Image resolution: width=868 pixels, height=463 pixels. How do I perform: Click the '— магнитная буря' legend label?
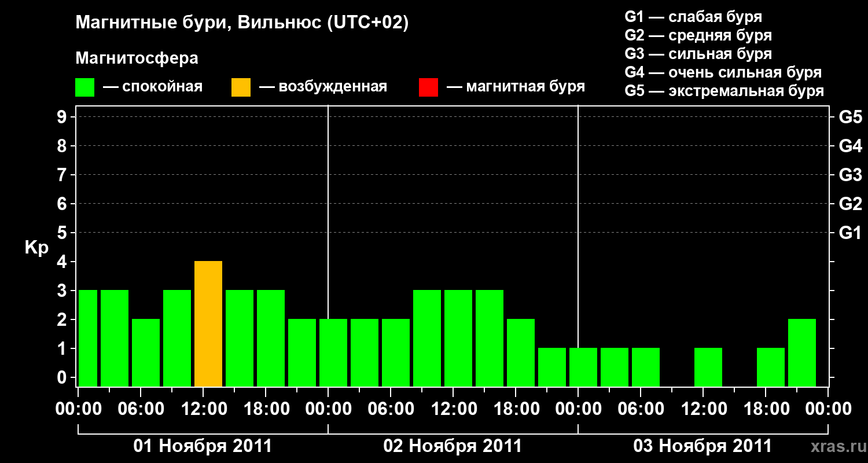[516, 87]
